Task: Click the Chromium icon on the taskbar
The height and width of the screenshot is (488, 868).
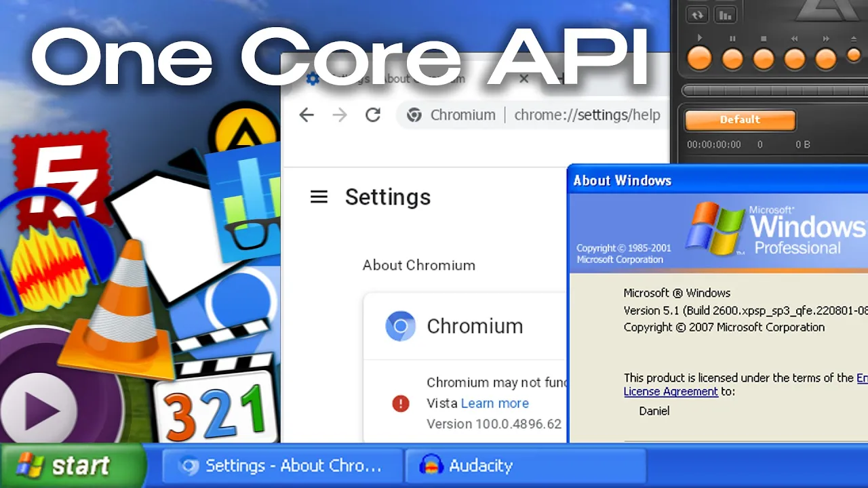Action: coord(189,466)
